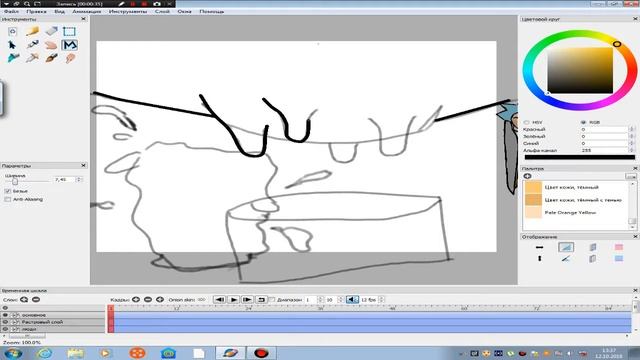Toggle visibility of all layers
Viewport: 640px width, 360px height.
[5, 308]
